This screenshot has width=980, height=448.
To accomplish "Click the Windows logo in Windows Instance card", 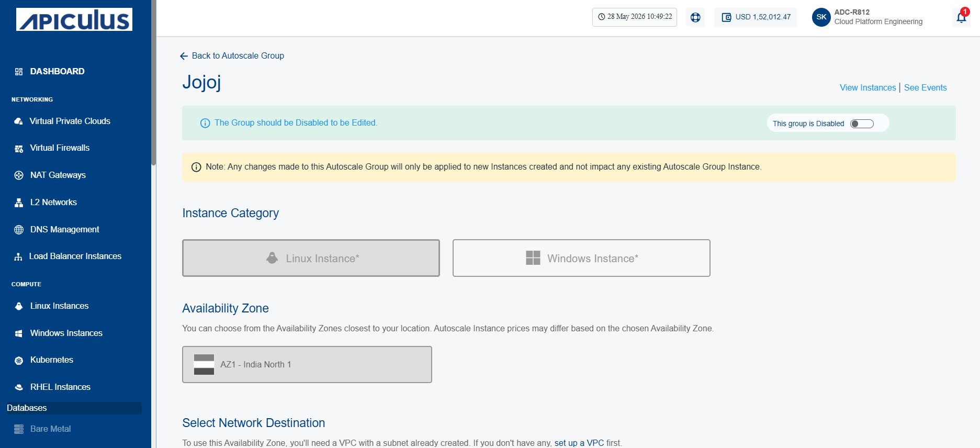I will coord(533,257).
